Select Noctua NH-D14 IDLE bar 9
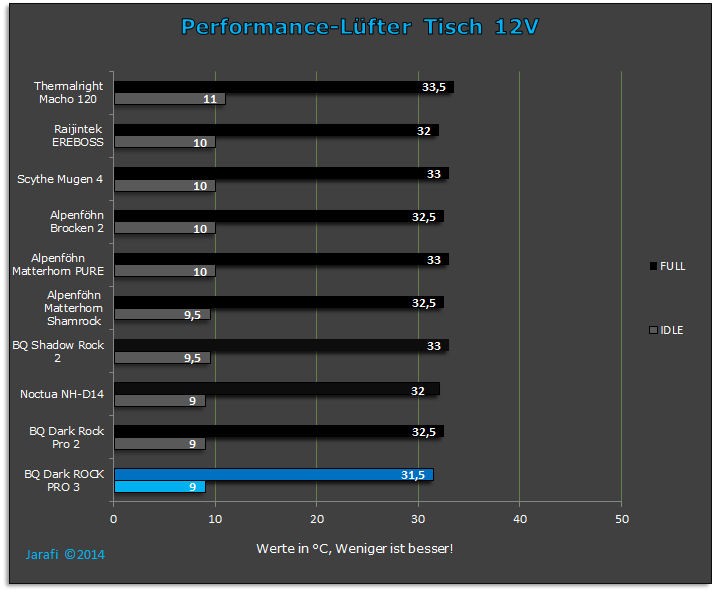 (160, 400)
